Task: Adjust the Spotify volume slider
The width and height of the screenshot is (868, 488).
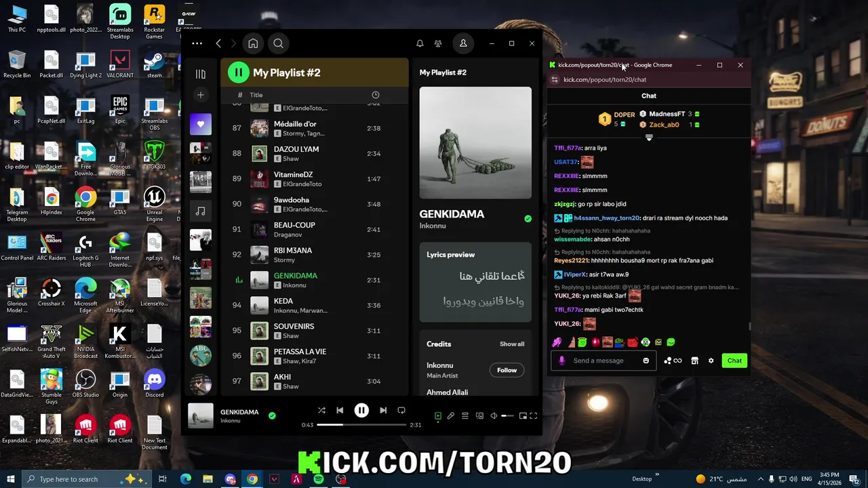Action: tap(507, 415)
